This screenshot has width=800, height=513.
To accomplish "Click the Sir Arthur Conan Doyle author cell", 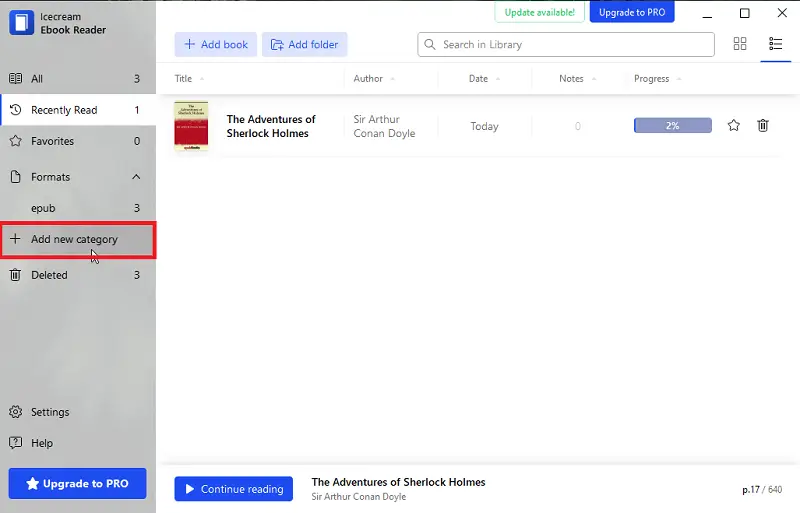I will pyautogui.click(x=384, y=126).
